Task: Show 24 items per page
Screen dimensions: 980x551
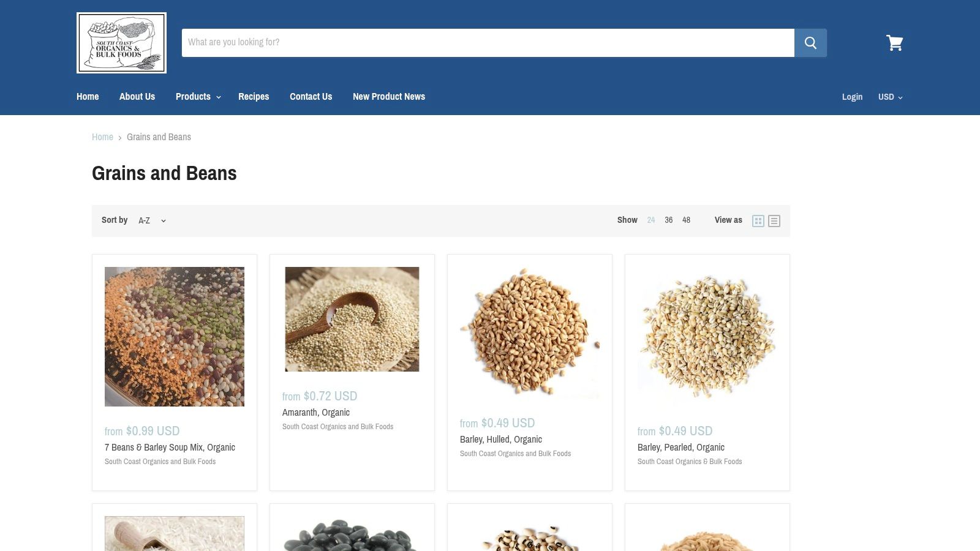Action: pyautogui.click(x=650, y=220)
